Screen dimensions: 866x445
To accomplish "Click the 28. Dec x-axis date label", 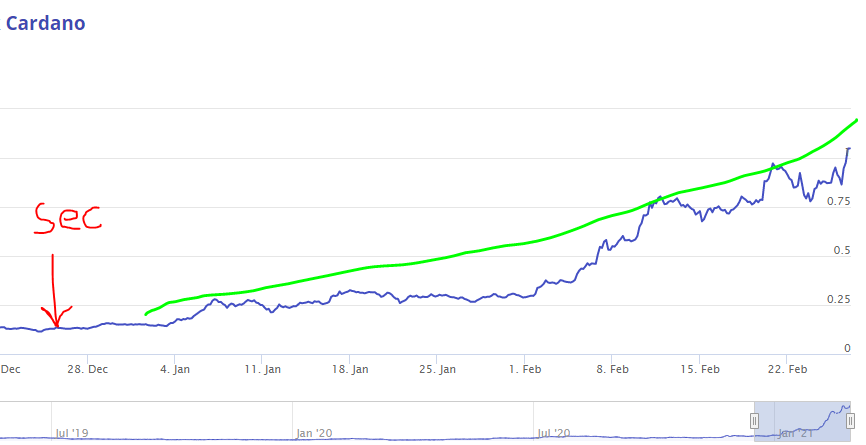I will coord(88,369).
